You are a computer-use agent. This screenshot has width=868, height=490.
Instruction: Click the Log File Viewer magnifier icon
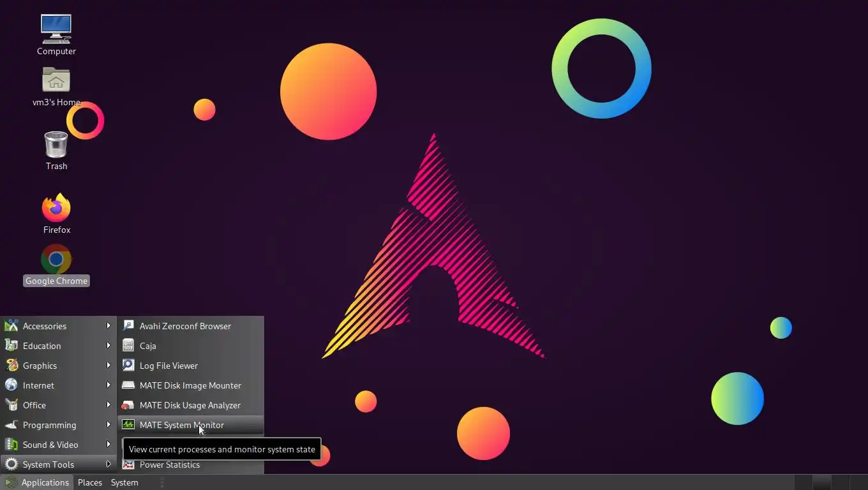(x=128, y=366)
